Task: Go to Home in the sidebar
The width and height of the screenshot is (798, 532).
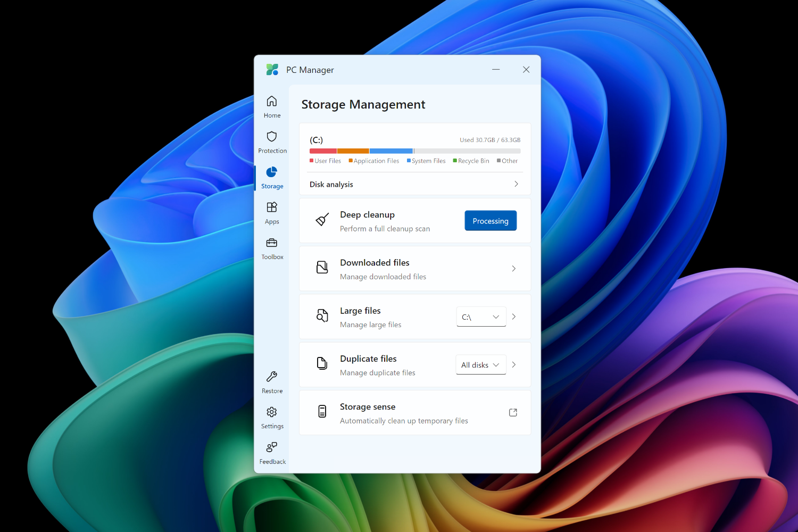Action: point(272,107)
